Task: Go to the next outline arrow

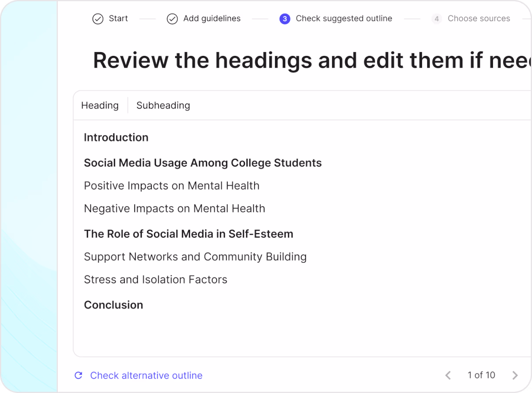Action: pos(515,375)
